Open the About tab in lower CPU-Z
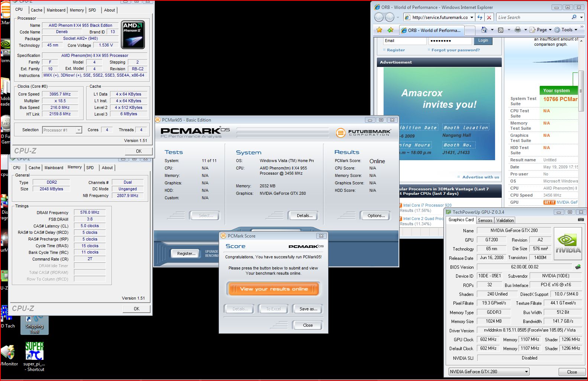 tap(107, 168)
